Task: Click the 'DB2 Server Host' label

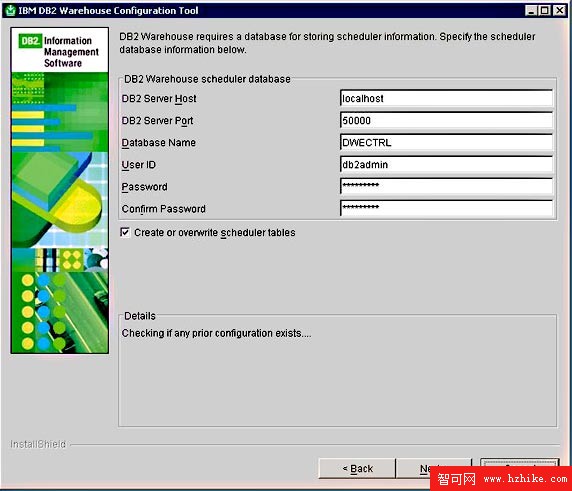Action: coord(159,99)
